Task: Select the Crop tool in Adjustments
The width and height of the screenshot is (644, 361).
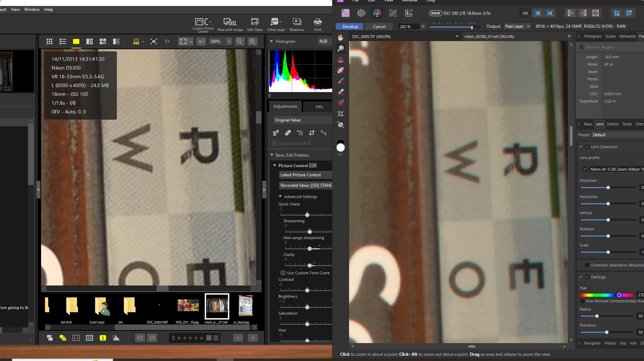Action: coord(312,133)
